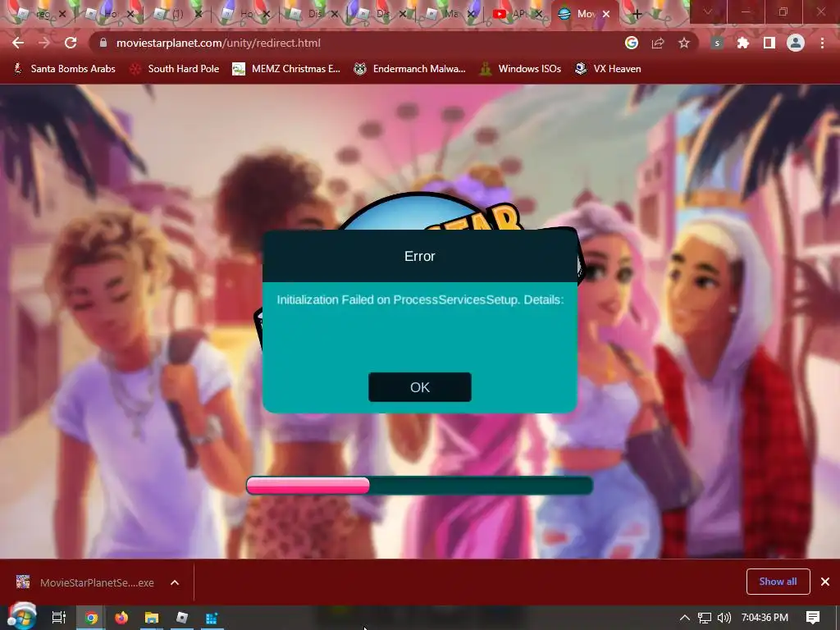Open the Windows Start button

pyautogui.click(x=21, y=617)
